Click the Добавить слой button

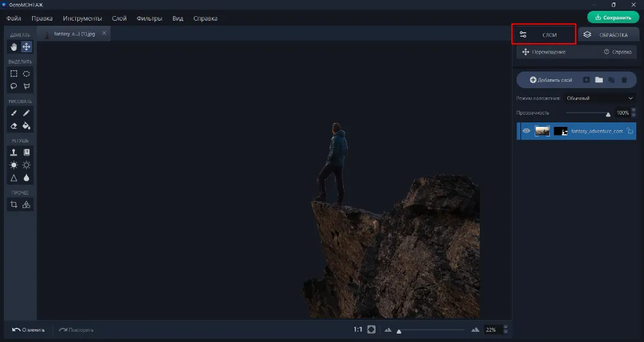[x=551, y=80]
